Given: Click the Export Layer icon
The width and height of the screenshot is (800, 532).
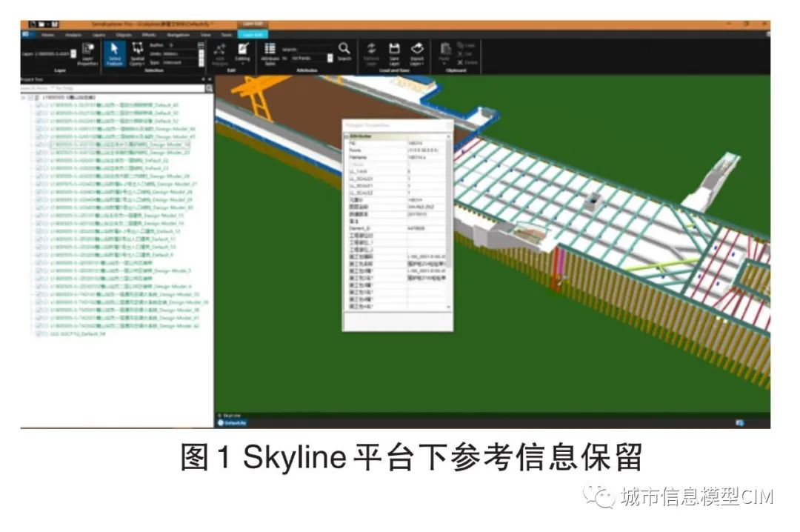Looking at the screenshot, I should pyautogui.click(x=419, y=50).
